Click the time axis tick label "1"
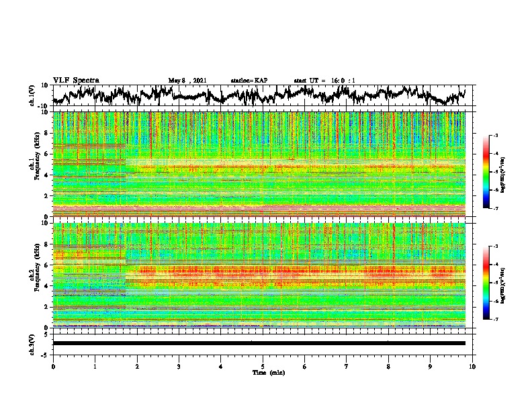This screenshot has height=411, width=532. pyautogui.click(x=95, y=367)
